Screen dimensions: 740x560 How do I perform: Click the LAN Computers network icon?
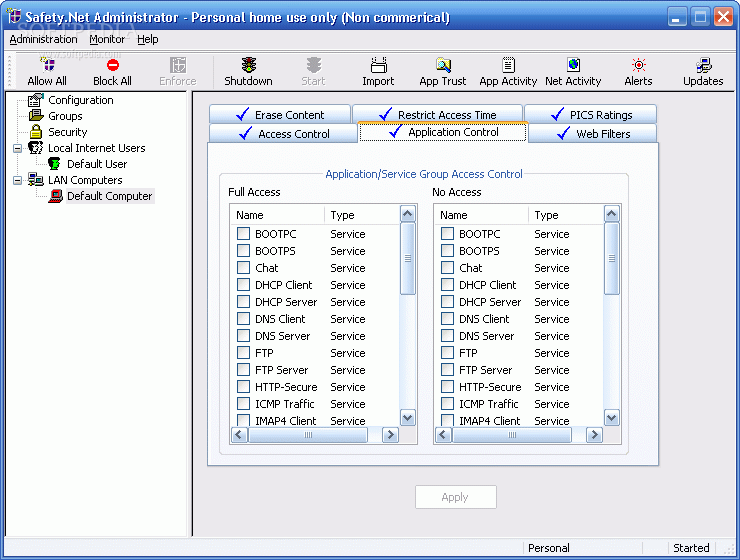point(36,180)
